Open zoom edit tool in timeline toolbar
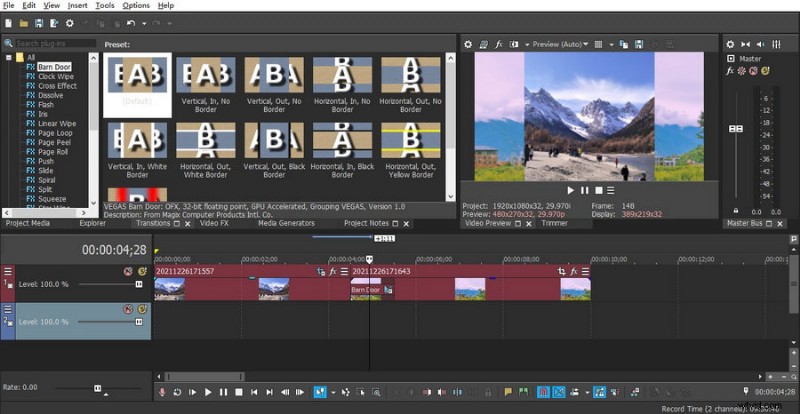 pyautogui.click(x=376, y=392)
